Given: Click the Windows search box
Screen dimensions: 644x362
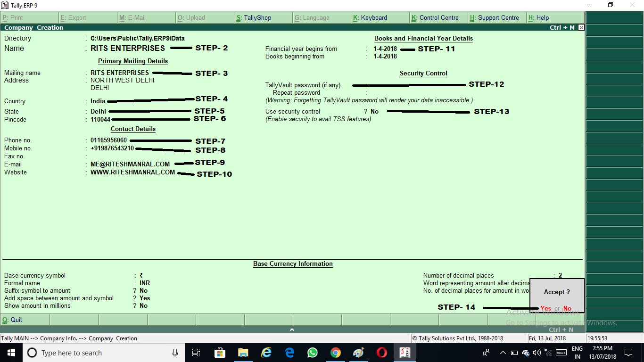Looking at the screenshot, I should 103,353.
